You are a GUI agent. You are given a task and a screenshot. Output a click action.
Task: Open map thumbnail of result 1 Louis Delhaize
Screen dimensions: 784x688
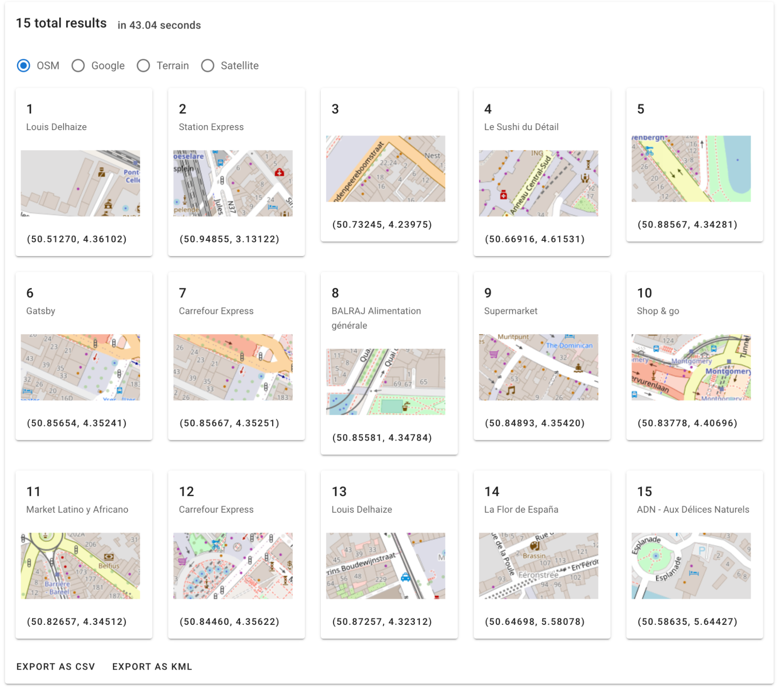pyautogui.click(x=80, y=183)
